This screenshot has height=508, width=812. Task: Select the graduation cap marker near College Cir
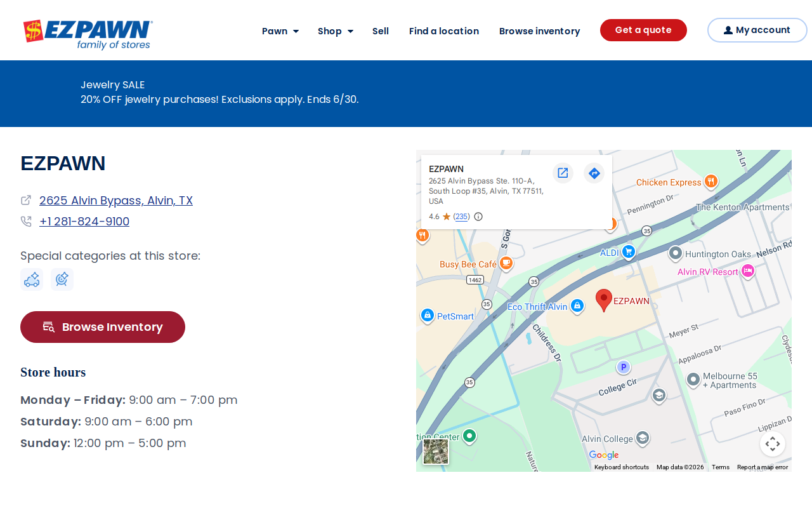[659, 396]
